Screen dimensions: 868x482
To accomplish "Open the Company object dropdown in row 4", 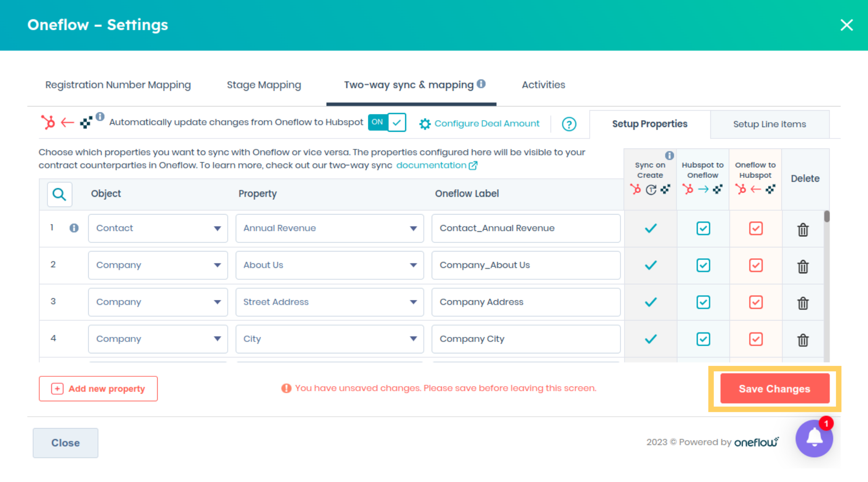I will [158, 339].
